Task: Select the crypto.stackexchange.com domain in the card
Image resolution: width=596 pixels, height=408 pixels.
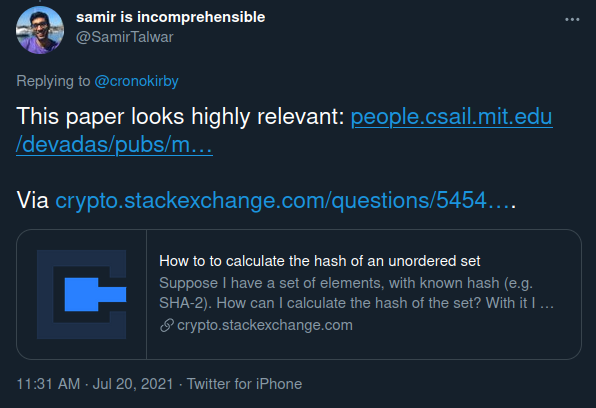Action: tap(265, 325)
